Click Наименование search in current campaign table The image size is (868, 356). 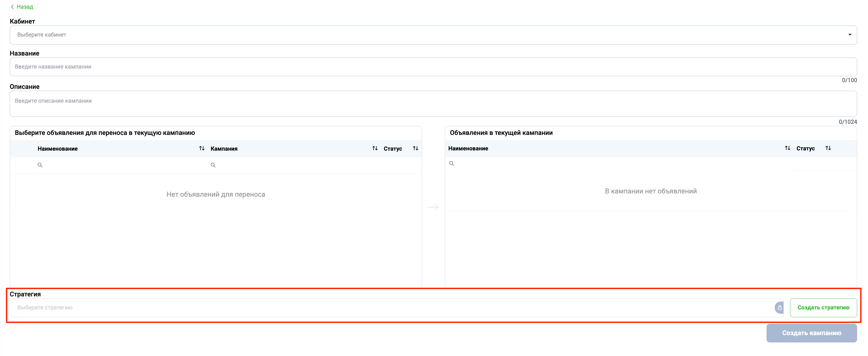619,164
